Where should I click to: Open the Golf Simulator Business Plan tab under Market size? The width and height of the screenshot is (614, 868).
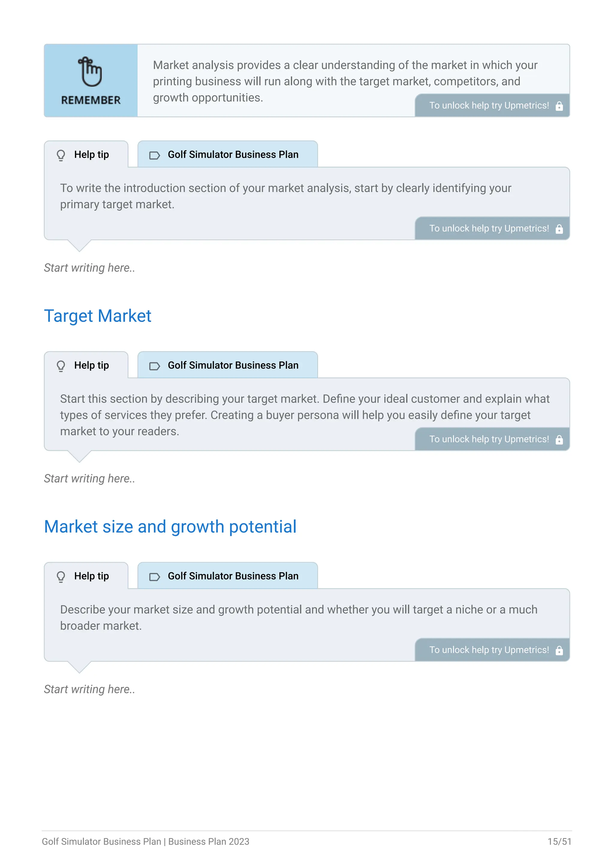click(228, 576)
